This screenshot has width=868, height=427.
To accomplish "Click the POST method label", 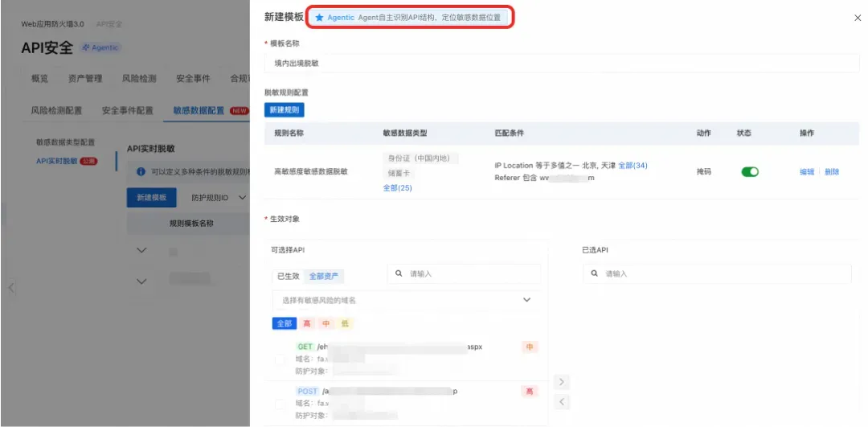I will click(x=307, y=391).
